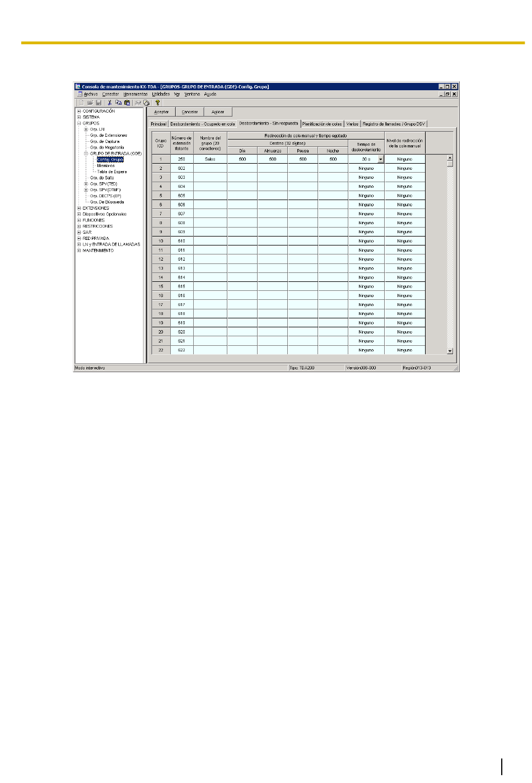Image resolution: width=532 pixels, height=783 pixels.
Task: Collapse the GRUPOS tree node
Action: pos(79,123)
